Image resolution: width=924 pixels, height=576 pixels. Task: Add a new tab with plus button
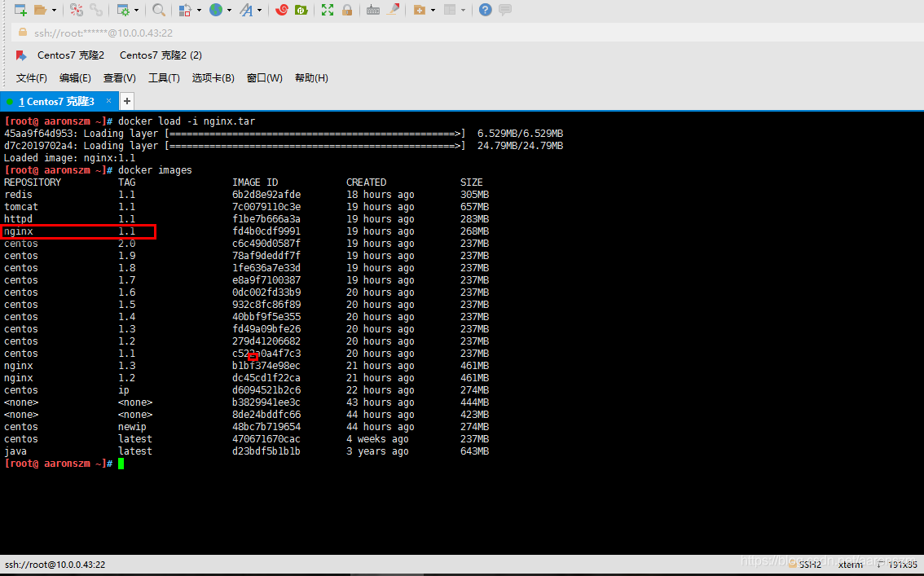click(126, 101)
